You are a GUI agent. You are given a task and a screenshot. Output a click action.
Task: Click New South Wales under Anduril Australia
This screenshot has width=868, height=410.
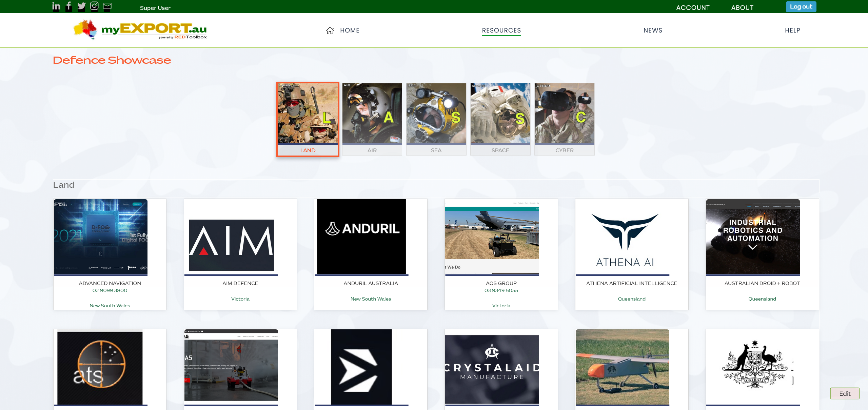pyautogui.click(x=371, y=299)
